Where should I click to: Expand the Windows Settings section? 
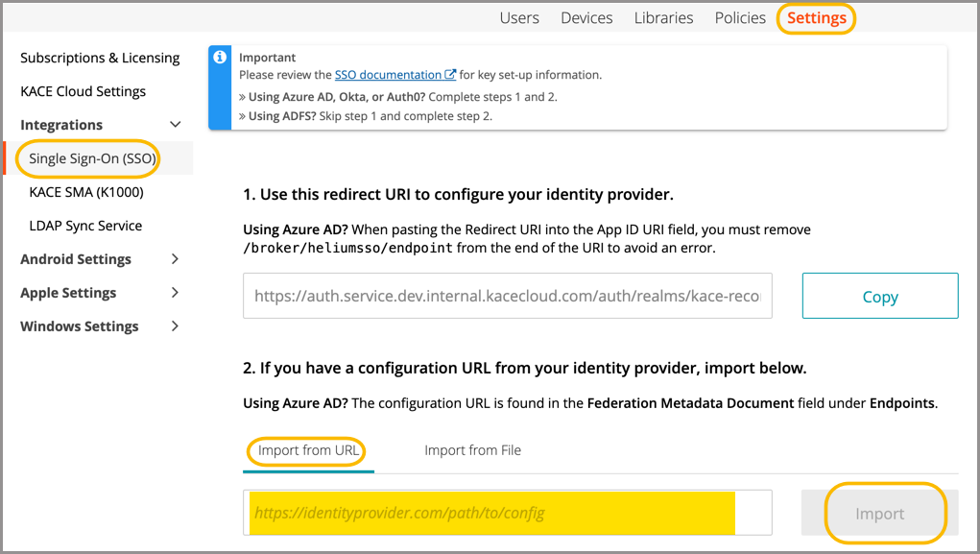click(x=175, y=326)
